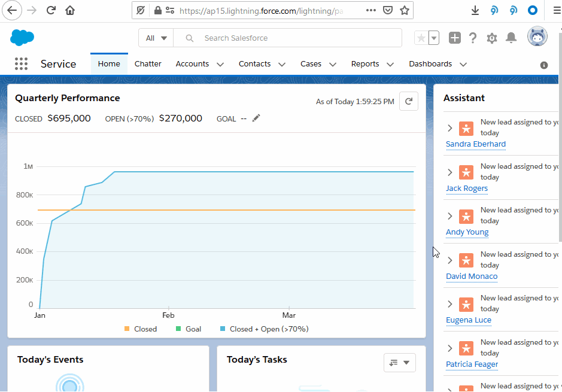Edit goal with pencil icon
Image resolution: width=562 pixels, height=392 pixels.
tap(256, 118)
